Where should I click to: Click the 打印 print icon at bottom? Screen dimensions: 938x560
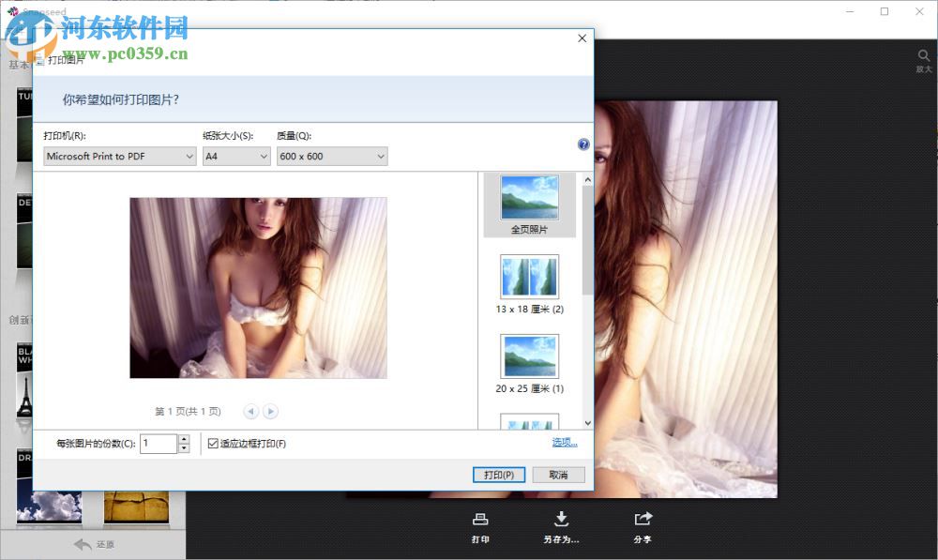tap(480, 519)
